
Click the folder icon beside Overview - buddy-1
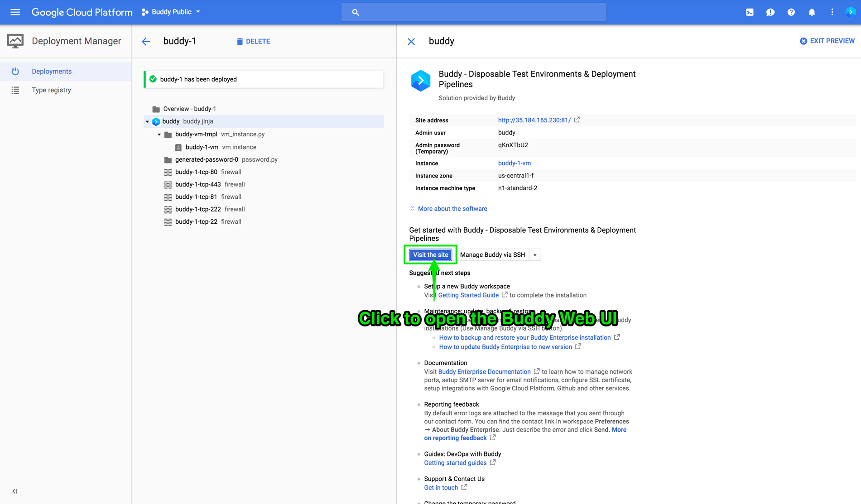(x=156, y=109)
